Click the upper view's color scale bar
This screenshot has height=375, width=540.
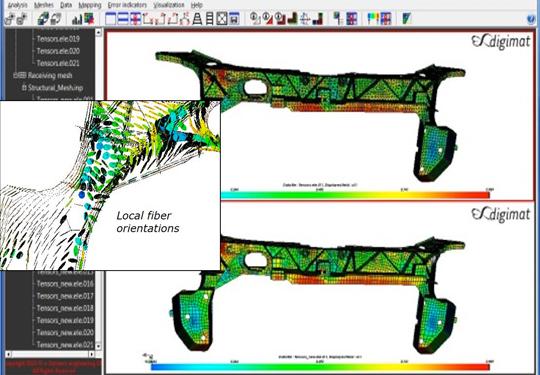pyautogui.click(x=355, y=195)
